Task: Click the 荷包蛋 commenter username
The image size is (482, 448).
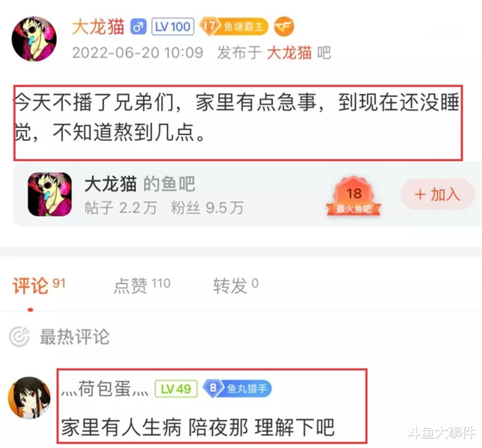Action: (105, 389)
